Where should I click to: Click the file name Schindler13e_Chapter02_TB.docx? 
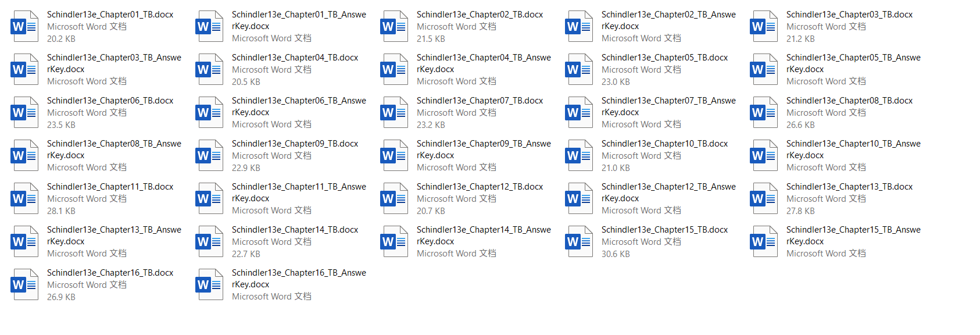point(480,15)
